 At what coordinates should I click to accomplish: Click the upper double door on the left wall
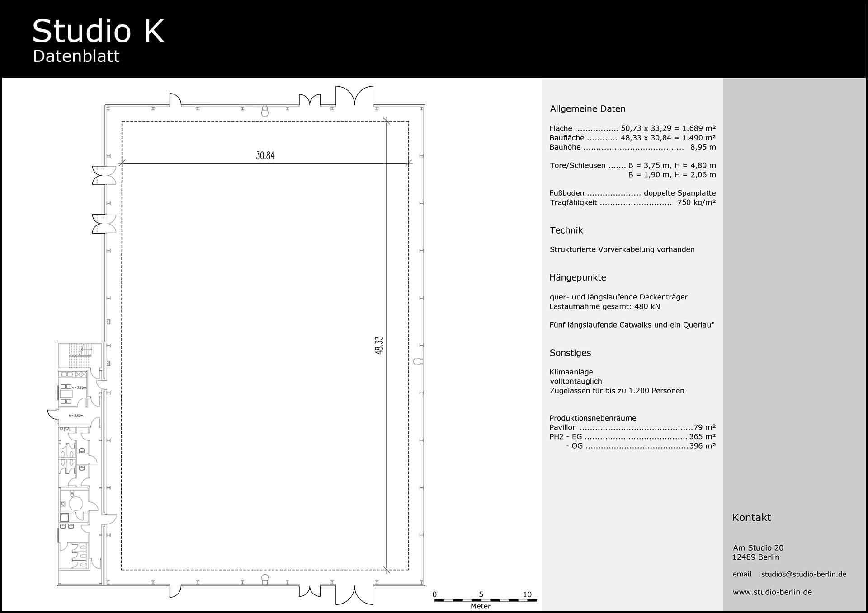pyautogui.click(x=104, y=175)
